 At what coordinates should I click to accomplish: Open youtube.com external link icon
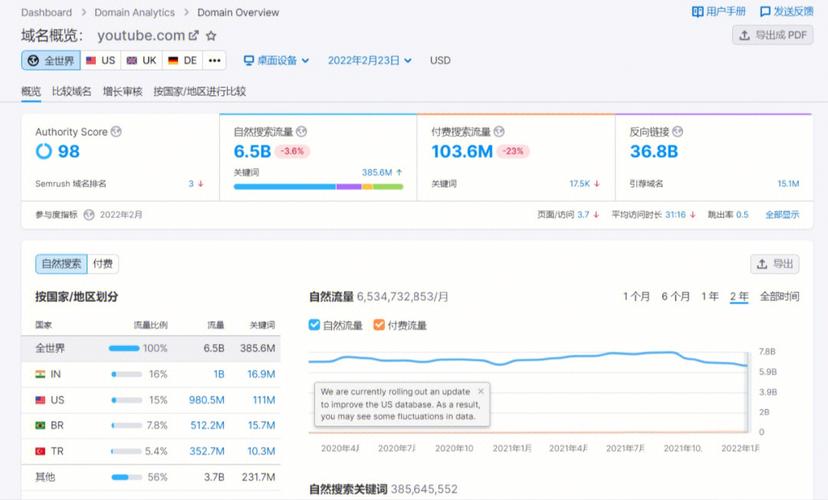tap(194, 35)
